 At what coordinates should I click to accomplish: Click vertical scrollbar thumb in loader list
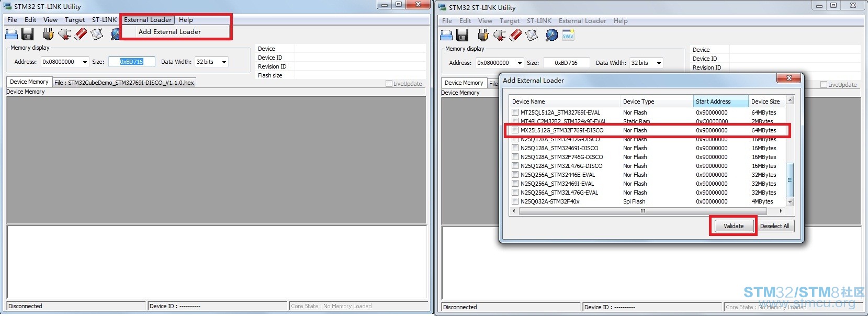click(x=790, y=180)
